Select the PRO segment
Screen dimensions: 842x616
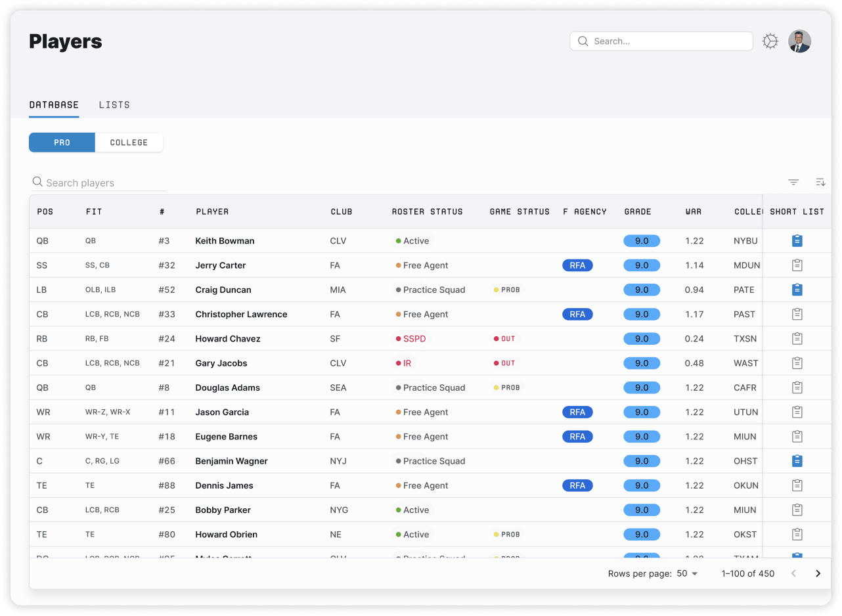click(62, 143)
